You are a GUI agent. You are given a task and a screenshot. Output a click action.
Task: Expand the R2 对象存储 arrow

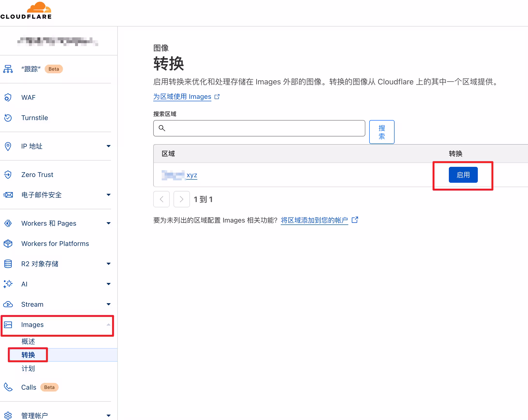(x=109, y=264)
